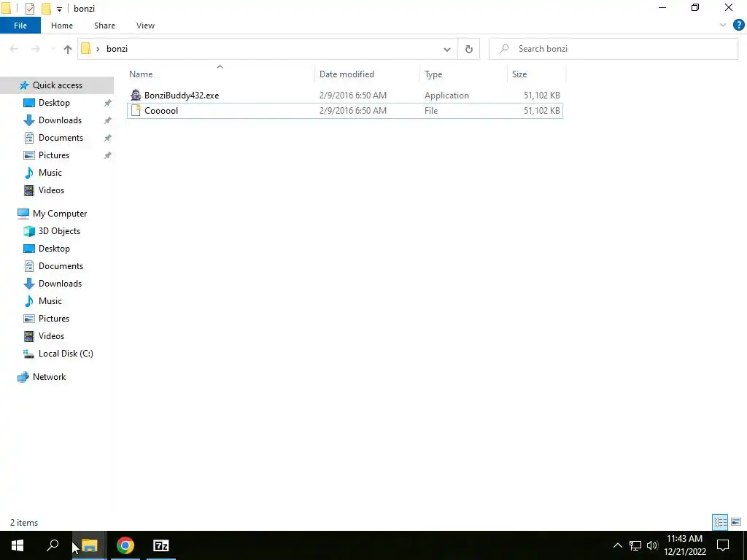Open the File ribbon tab
Viewport: 747px width, 560px height.
point(20,26)
